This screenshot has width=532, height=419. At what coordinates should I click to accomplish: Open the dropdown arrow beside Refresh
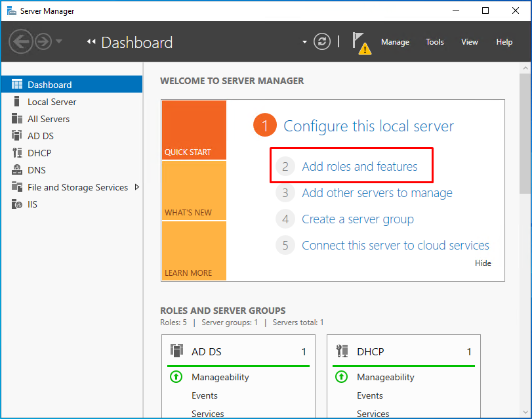click(x=304, y=42)
